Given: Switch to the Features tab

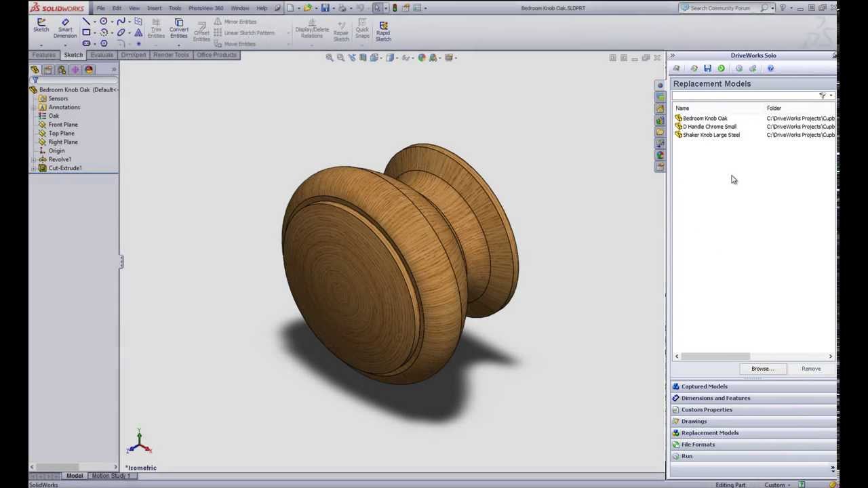Looking at the screenshot, I should click(x=43, y=55).
